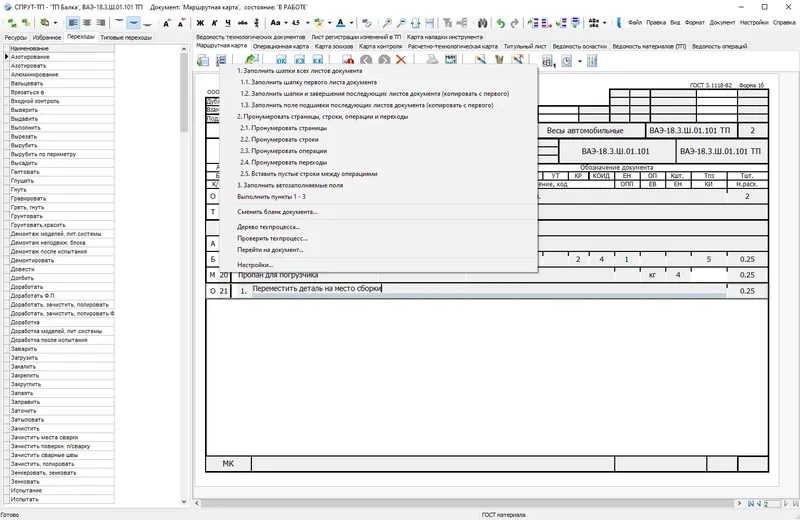
Task: Switch to the Ресурсы tab
Action: 15,37
